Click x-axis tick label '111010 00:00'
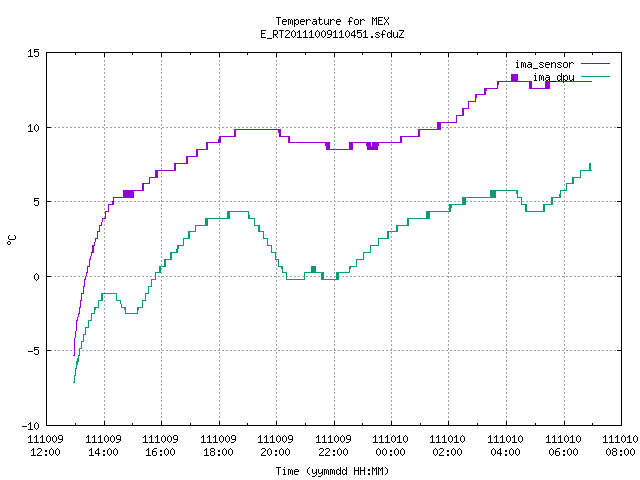This screenshot has width=640, height=480. [391, 446]
